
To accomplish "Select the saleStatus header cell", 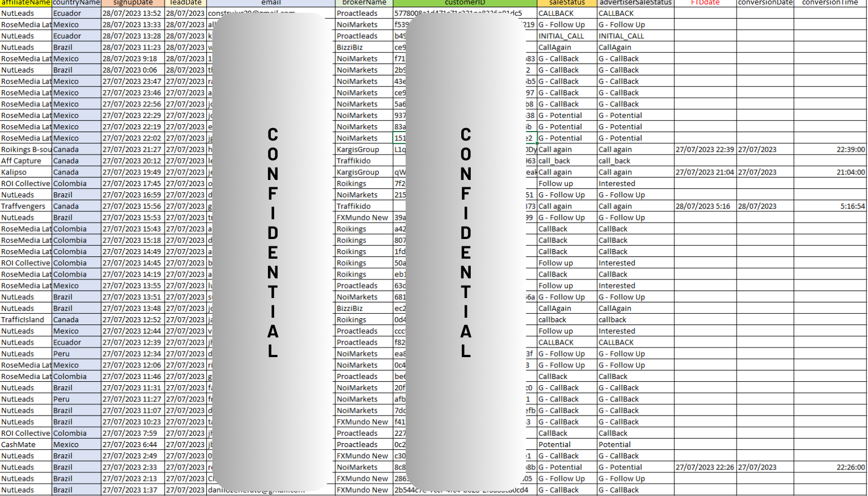I will point(567,3).
